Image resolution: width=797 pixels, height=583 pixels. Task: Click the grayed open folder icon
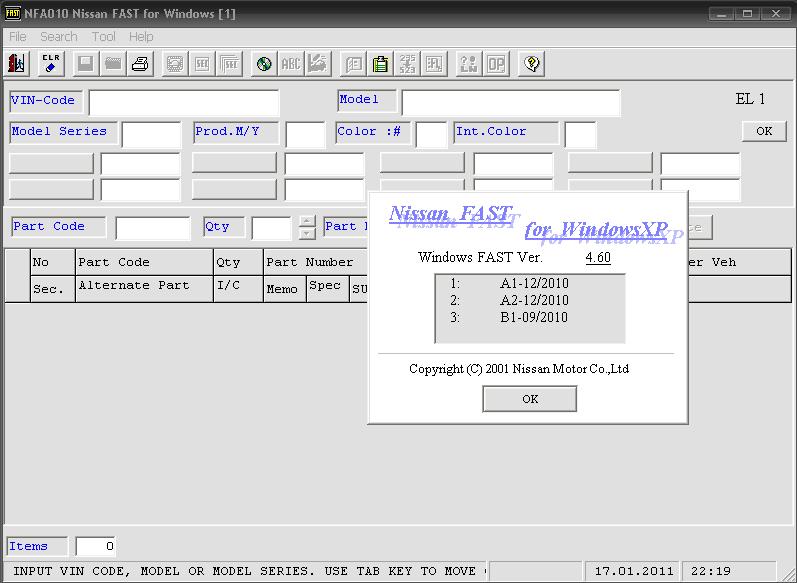coord(113,64)
